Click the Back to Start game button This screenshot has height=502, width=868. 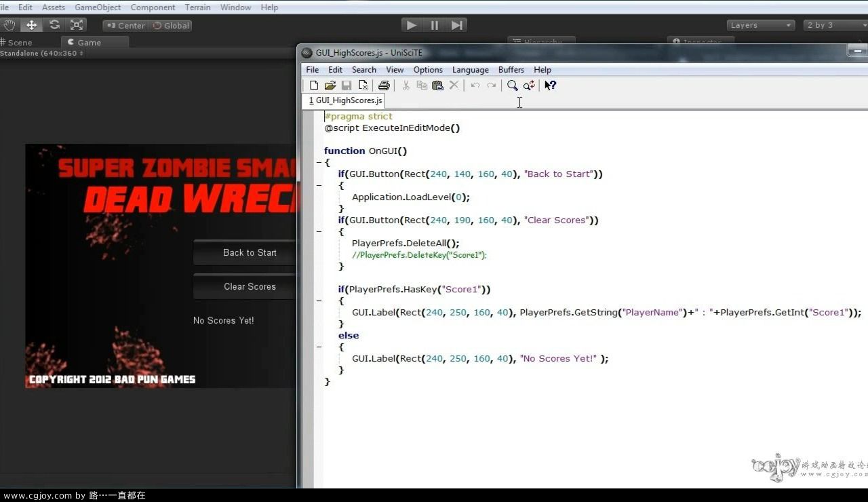click(x=244, y=252)
